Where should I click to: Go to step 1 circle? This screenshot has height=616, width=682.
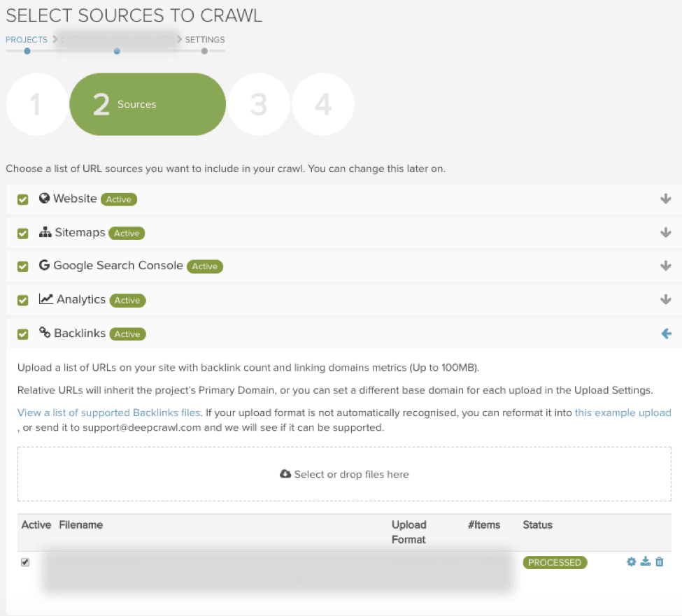click(36, 104)
